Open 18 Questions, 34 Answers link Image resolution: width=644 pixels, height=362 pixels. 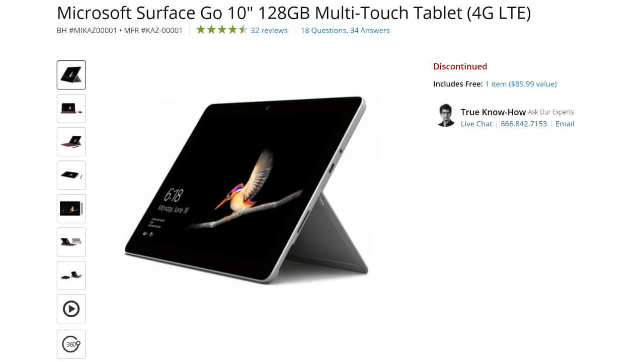click(345, 30)
